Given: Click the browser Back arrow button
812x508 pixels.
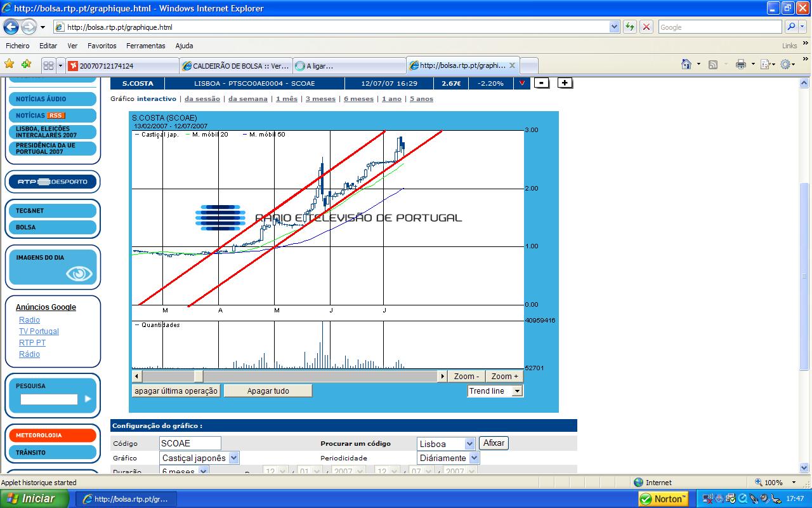Looking at the screenshot, I should pos(11,27).
